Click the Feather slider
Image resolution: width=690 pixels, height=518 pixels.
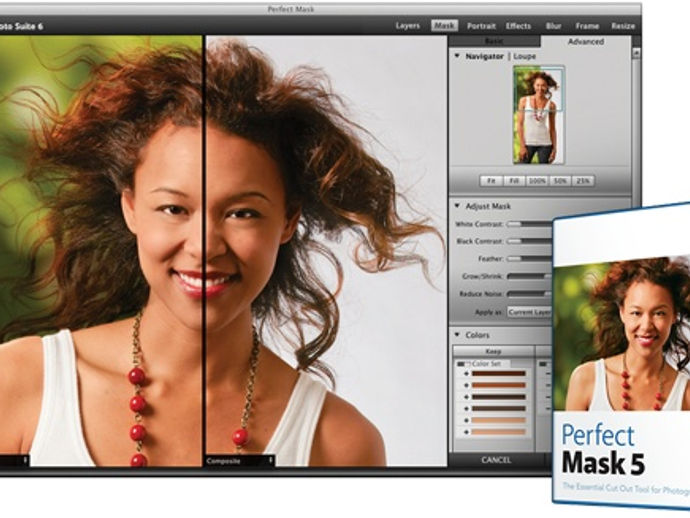[x=529, y=259]
